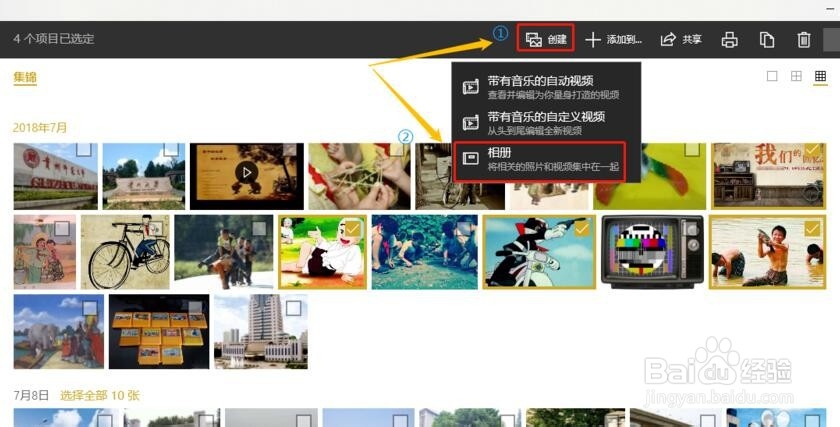The height and width of the screenshot is (427, 840).
Task: Open the 集锦 (Collection) tab
Action: point(25,77)
